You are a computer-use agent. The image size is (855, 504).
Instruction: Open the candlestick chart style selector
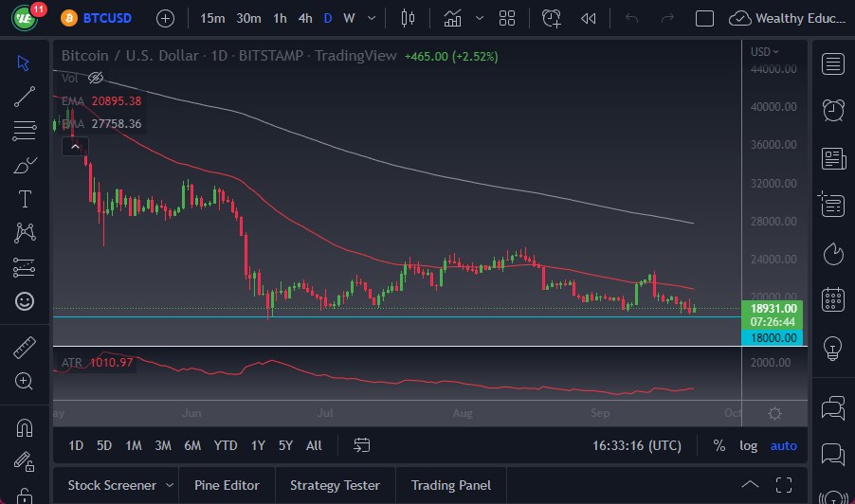click(409, 18)
